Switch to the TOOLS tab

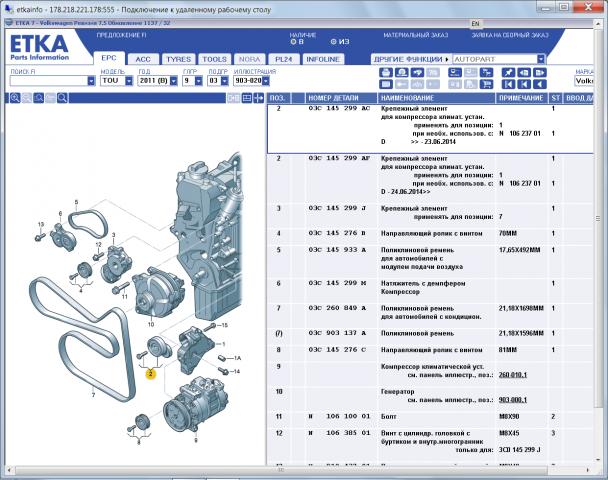pos(214,59)
